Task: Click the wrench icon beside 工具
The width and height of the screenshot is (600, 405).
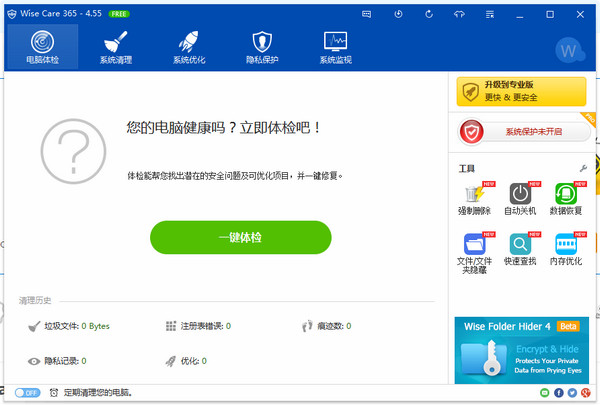Action: pyautogui.click(x=582, y=167)
